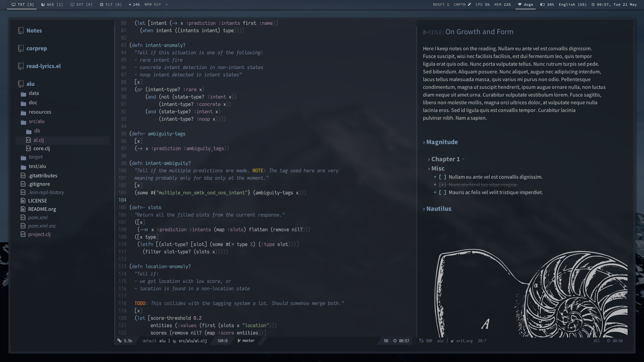The image size is (644, 362).
Task: Click the al.clj file link
Action: 39,140
